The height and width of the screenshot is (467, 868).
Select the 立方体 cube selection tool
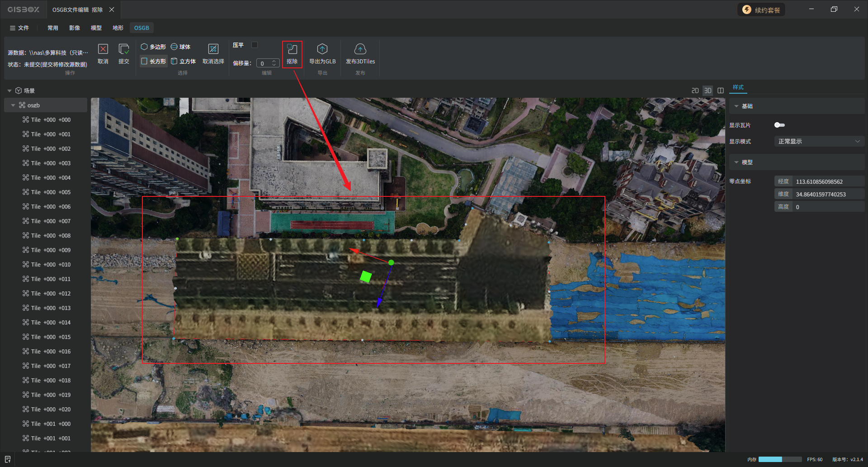(x=183, y=61)
